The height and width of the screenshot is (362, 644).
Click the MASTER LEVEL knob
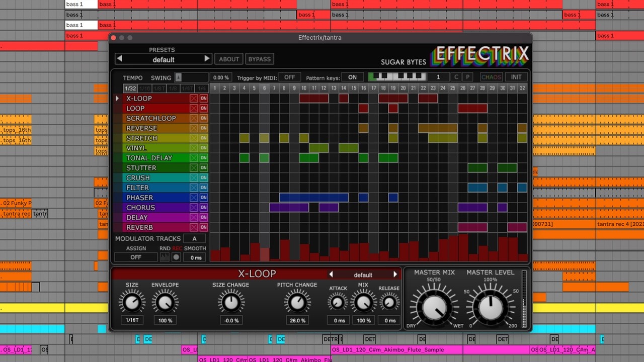[491, 308]
